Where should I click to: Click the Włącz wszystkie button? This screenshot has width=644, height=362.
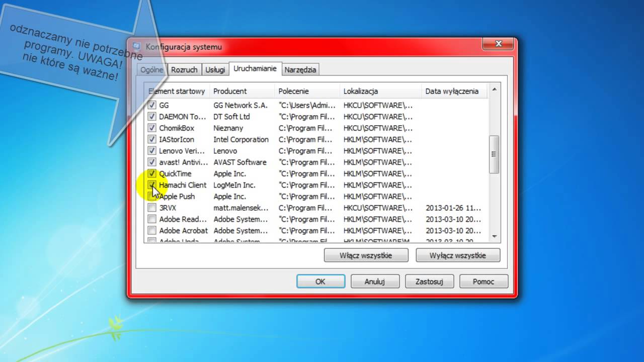pos(366,255)
